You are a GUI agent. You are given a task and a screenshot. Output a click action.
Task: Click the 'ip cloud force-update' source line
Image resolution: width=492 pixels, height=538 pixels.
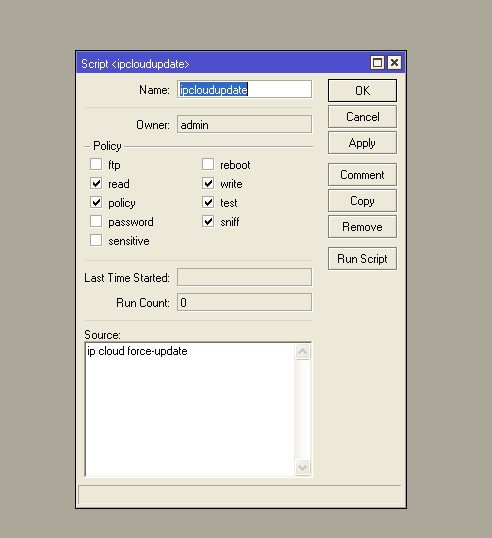pos(137,351)
